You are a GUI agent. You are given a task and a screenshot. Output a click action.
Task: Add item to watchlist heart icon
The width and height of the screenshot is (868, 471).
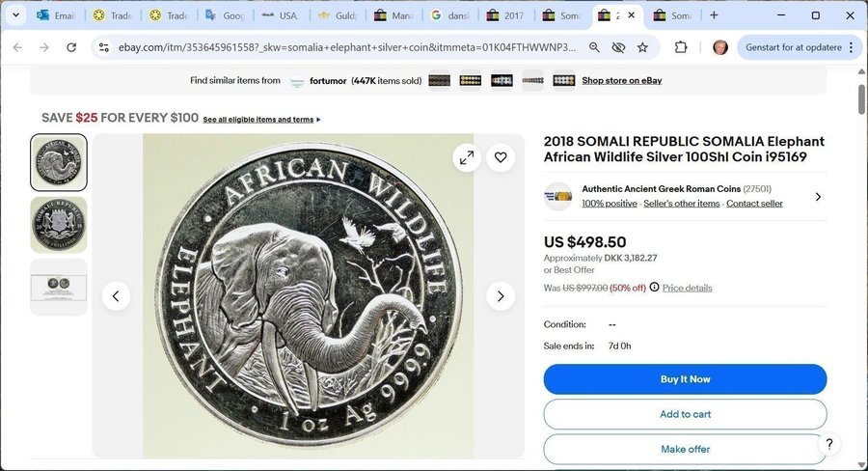[501, 157]
